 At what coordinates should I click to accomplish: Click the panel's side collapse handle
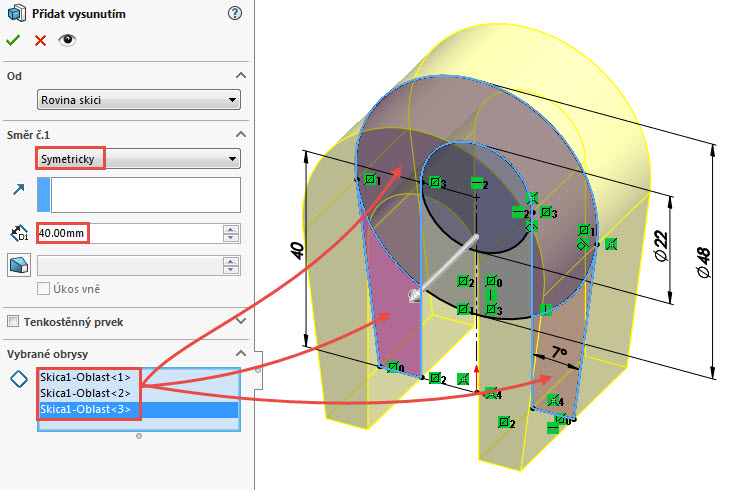tap(258, 370)
